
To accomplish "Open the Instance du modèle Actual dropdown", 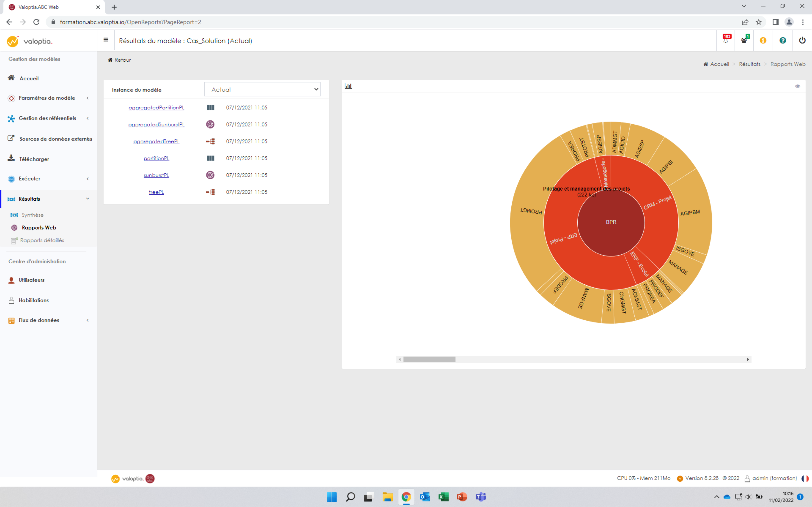I will point(262,89).
